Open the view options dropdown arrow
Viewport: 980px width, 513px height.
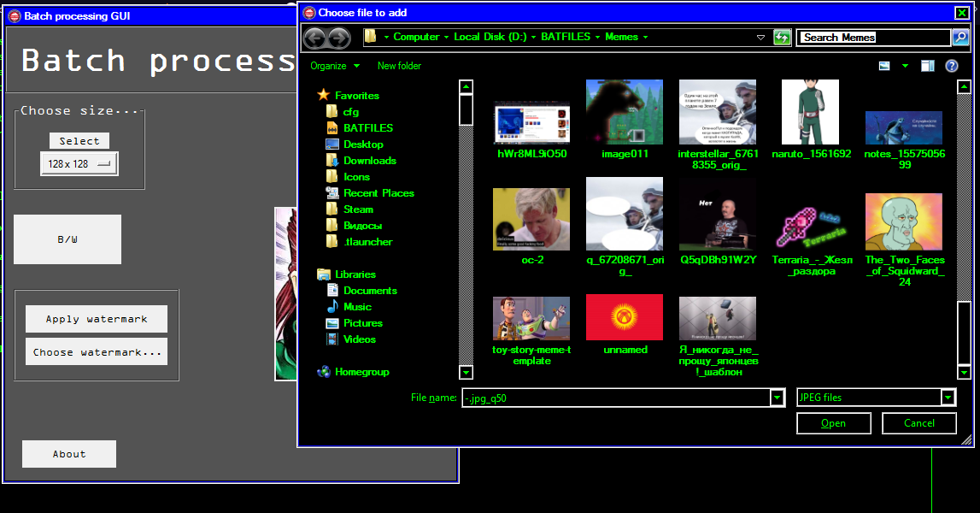click(x=904, y=66)
